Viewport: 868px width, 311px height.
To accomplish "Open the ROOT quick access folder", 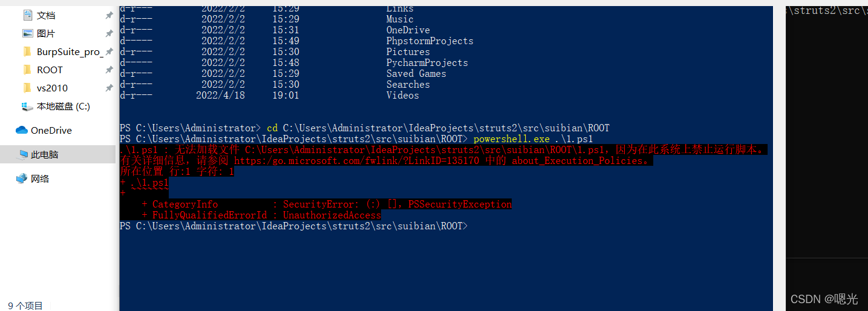I will (50, 70).
